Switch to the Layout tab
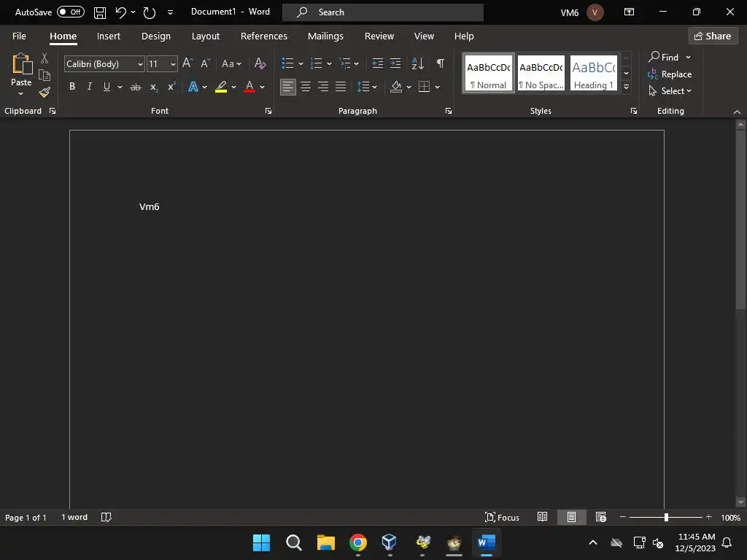This screenshot has height=560, width=747. click(x=205, y=36)
